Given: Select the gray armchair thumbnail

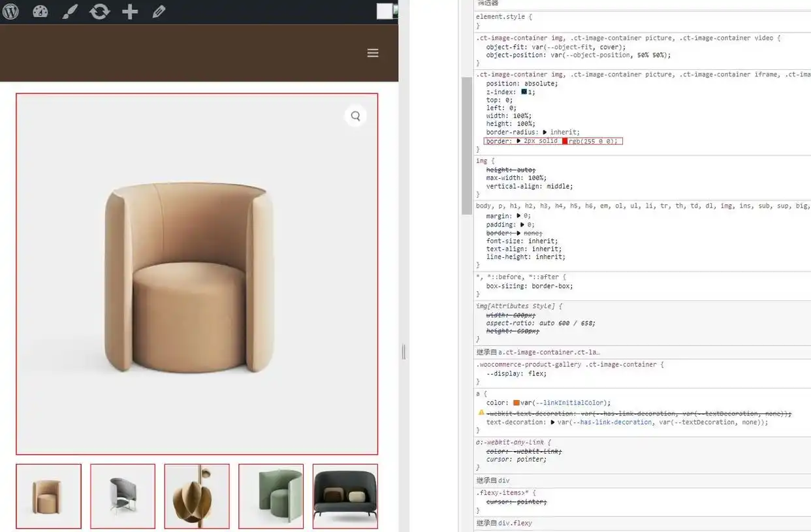Looking at the screenshot, I should [123, 496].
